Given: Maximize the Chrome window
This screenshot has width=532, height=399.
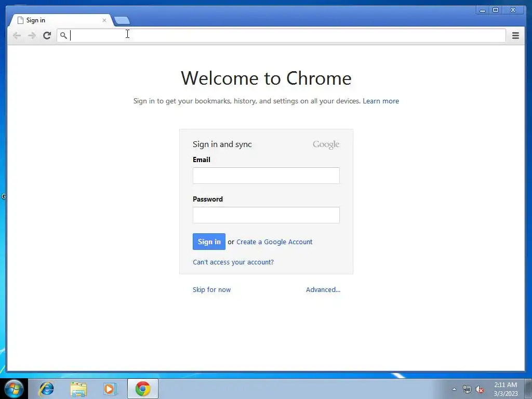Looking at the screenshot, I should click(495, 10).
